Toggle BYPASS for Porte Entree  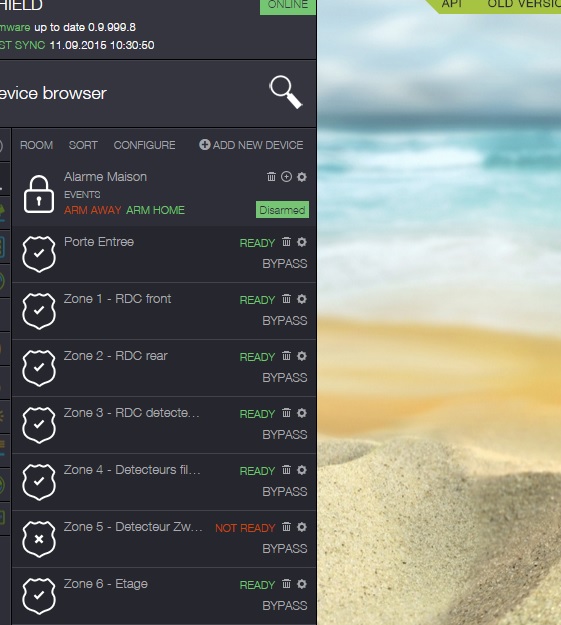point(285,263)
